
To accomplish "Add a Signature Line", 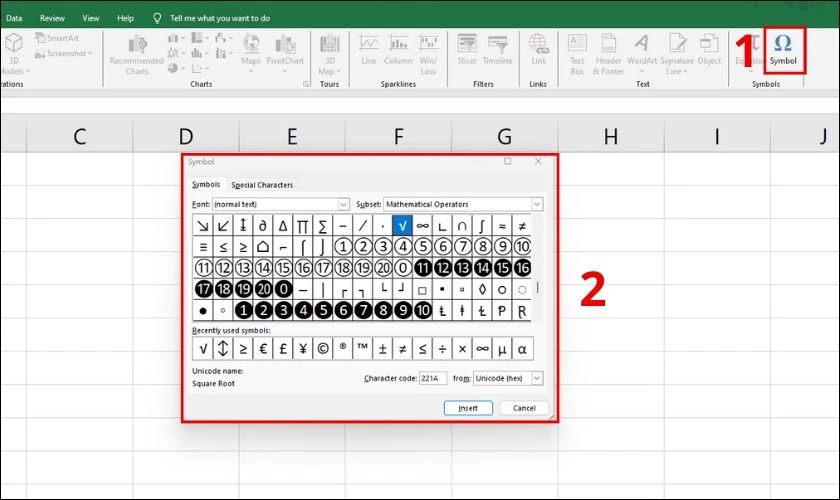I will click(677, 55).
